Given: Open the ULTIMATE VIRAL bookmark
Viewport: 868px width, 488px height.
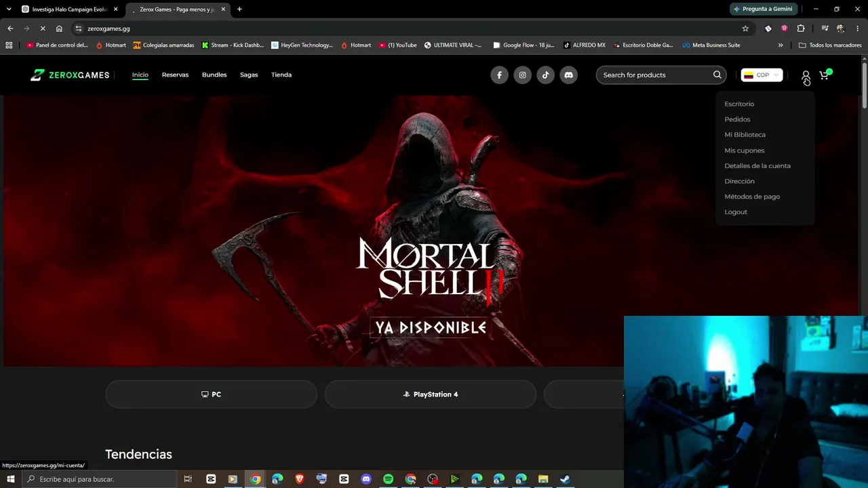Looking at the screenshot, I should click(453, 45).
